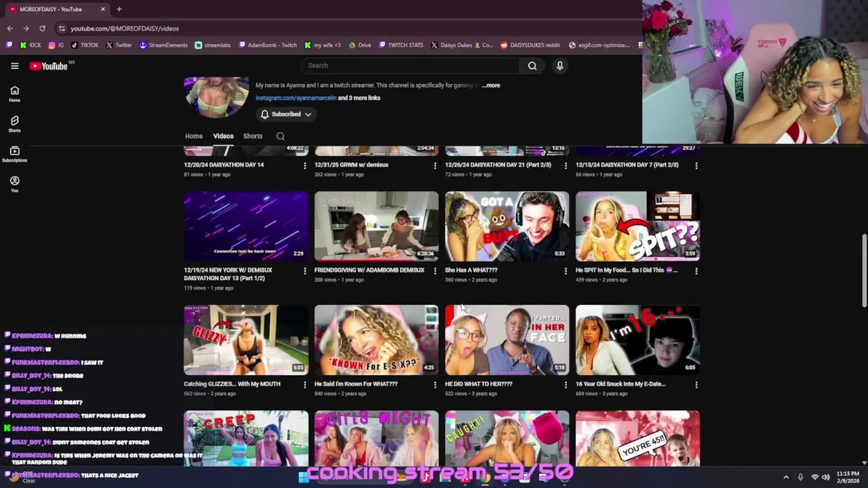Go back in browser history
Viewport: 868px width, 488px height.
[9, 28]
